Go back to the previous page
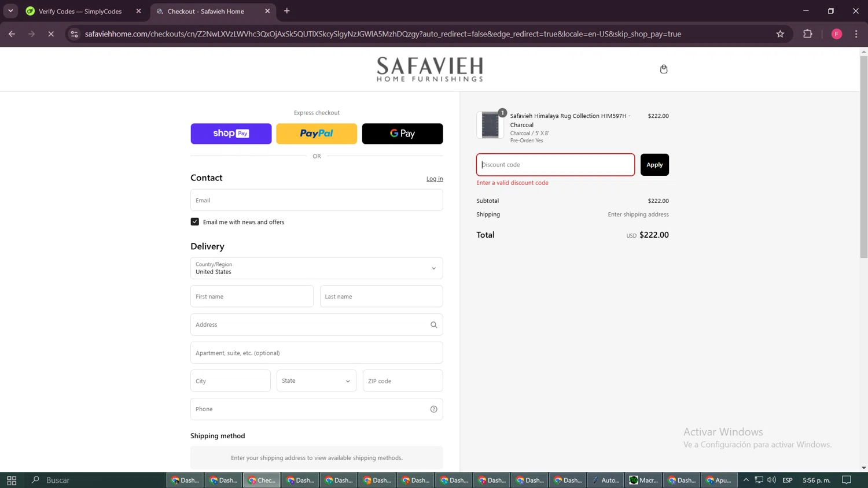The width and height of the screenshot is (868, 488). point(12,34)
